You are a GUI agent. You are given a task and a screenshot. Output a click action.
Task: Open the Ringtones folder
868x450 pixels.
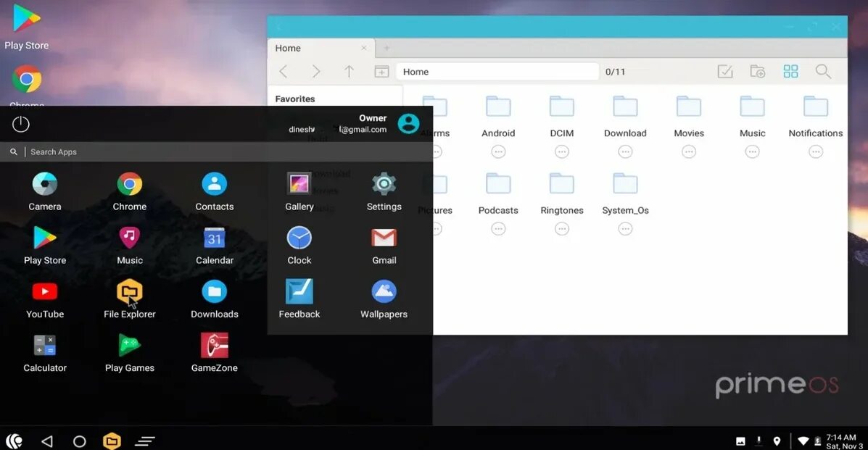tap(562, 193)
